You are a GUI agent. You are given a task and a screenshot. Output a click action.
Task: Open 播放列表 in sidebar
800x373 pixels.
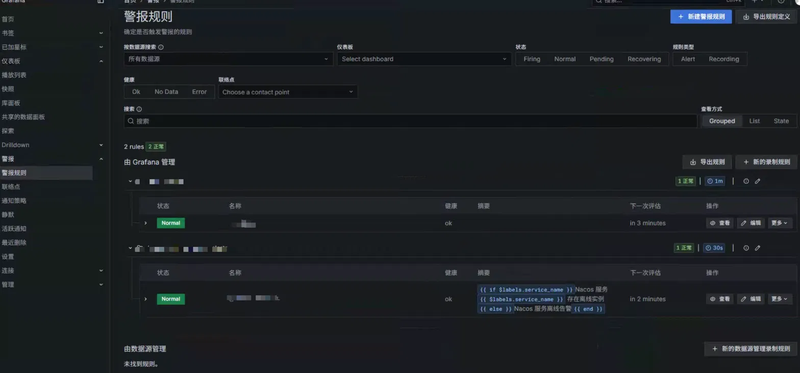14,75
